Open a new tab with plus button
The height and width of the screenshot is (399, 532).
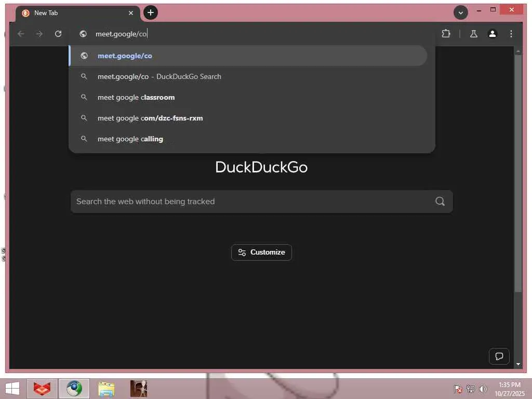click(151, 12)
